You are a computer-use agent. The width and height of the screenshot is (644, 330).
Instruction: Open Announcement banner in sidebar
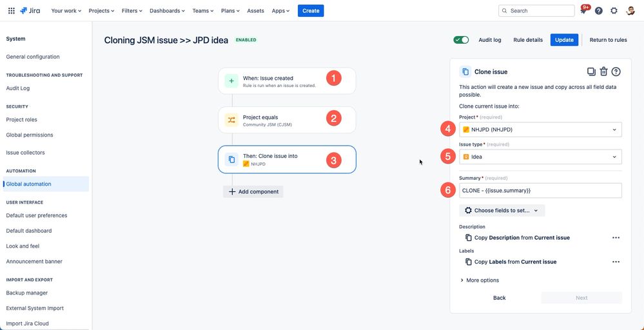34,261
